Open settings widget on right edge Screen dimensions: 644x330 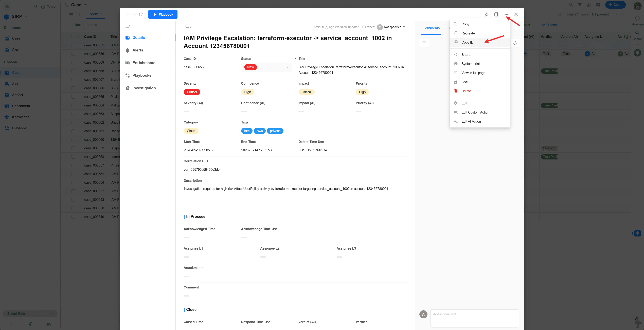pyautogui.click(x=637, y=233)
